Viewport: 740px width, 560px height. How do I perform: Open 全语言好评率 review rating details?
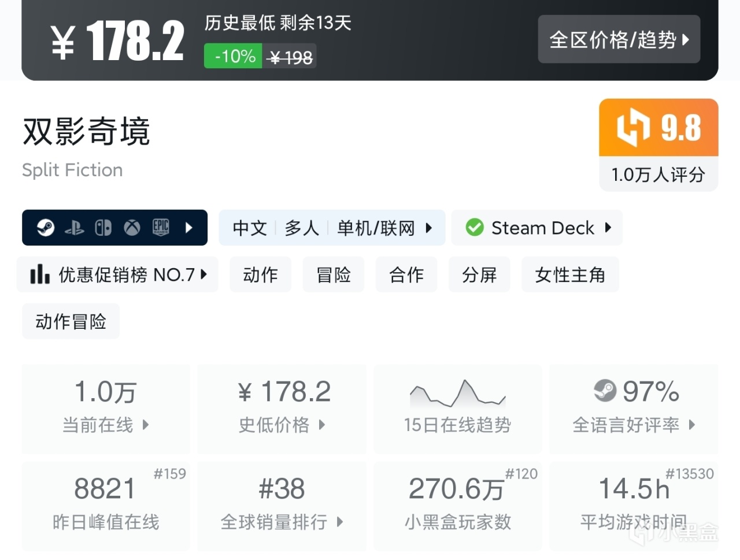click(x=634, y=409)
